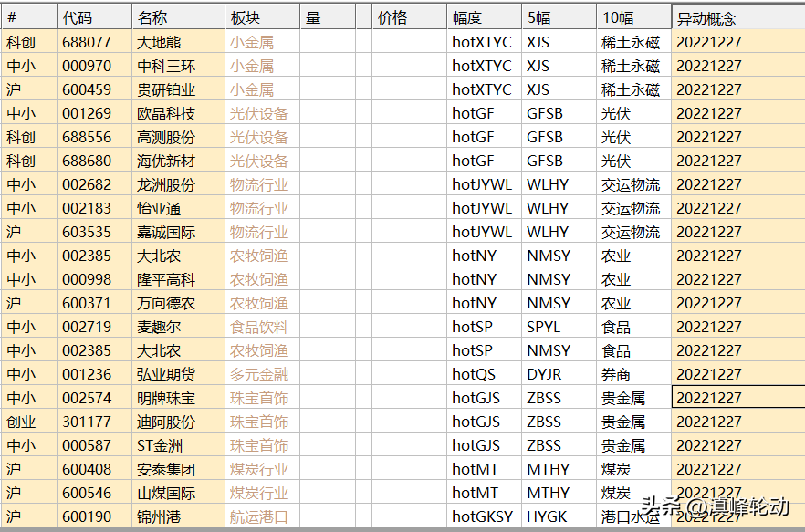
Task: Click 多元金融 sector cell
Action: coord(262,374)
